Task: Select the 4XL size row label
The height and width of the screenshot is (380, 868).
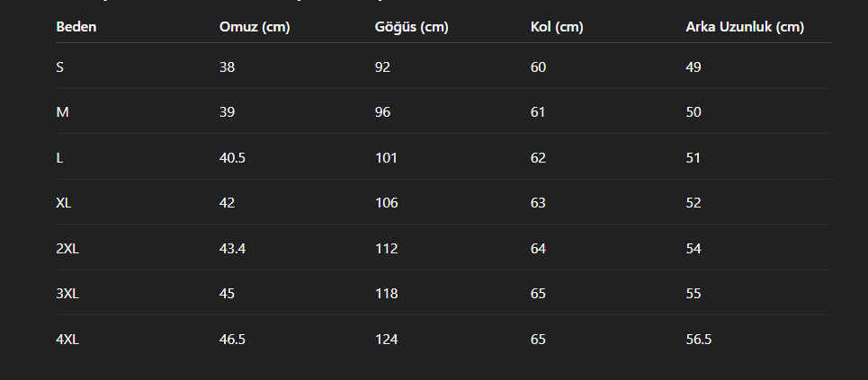Action: coord(67,339)
